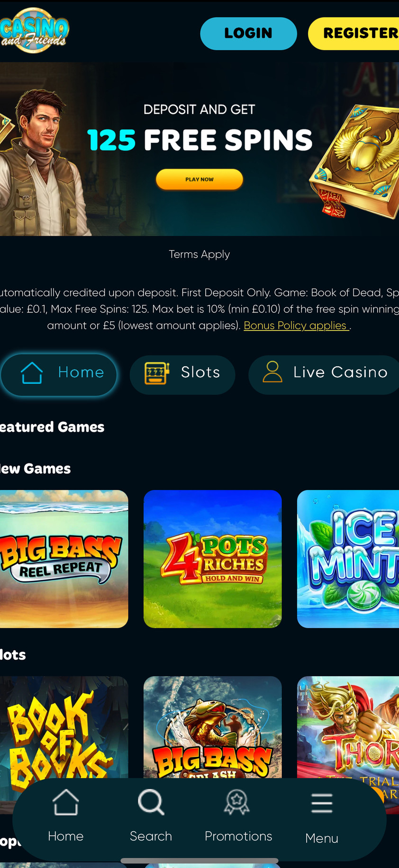Open the Thor slot game tile
The width and height of the screenshot is (399, 868).
348,727
